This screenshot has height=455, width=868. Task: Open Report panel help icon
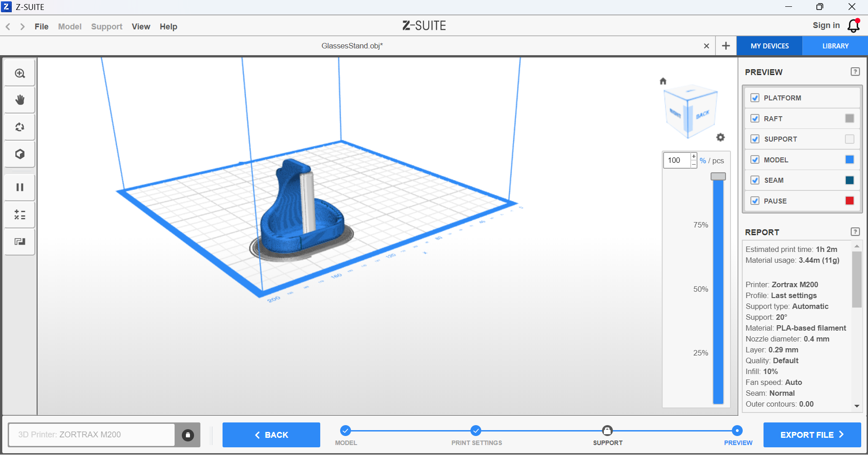pos(855,232)
